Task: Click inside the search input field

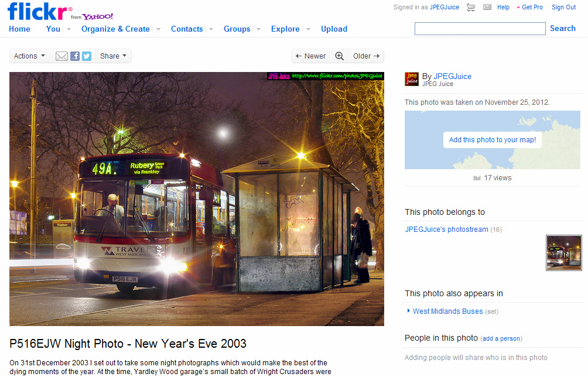Action: click(480, 28)
